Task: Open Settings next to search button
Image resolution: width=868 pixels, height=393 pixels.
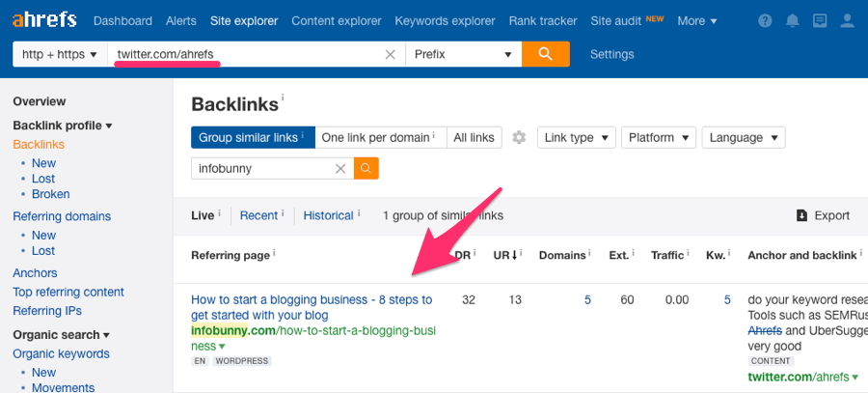Action: tap(612, 54)
